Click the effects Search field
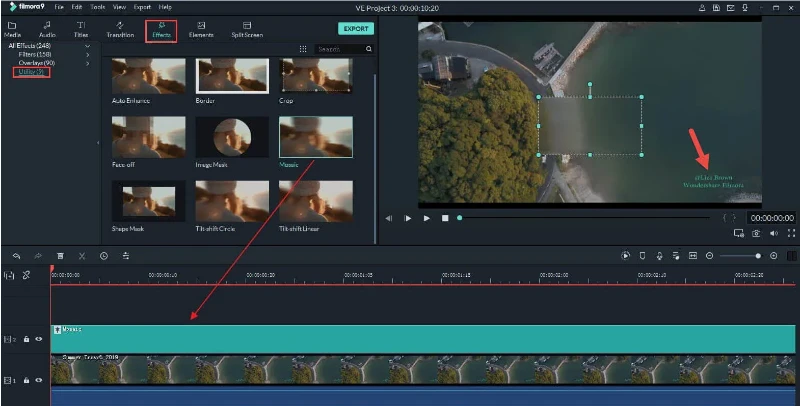The image size is (800, 406). click(344, 49)
